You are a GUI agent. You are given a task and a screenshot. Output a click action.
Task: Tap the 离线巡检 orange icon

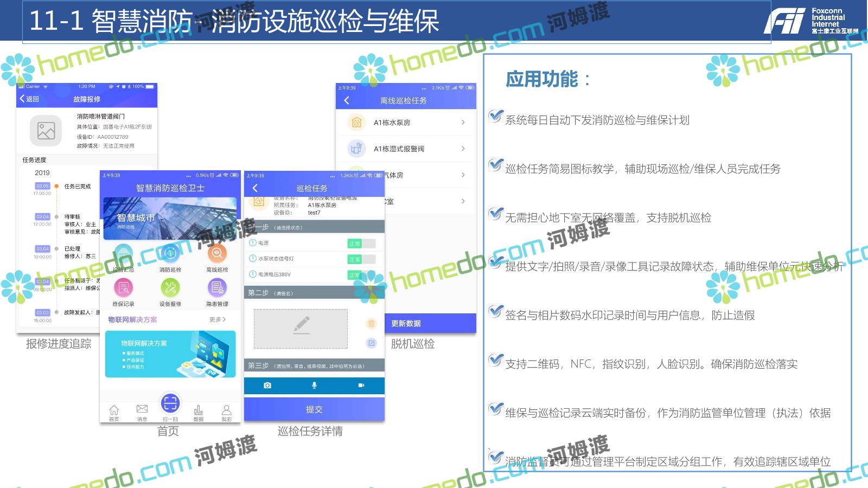tap(217, 254)
